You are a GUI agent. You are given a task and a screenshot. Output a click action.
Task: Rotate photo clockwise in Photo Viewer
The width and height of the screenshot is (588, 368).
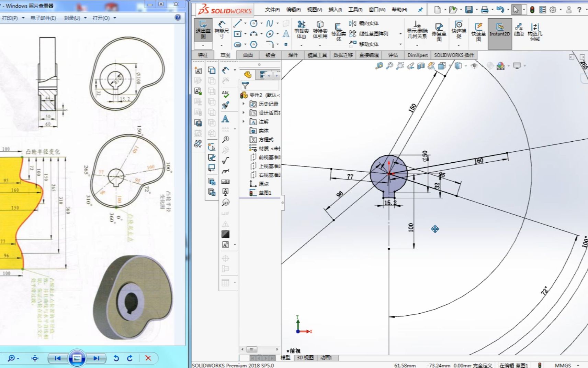tap(130, 358)
